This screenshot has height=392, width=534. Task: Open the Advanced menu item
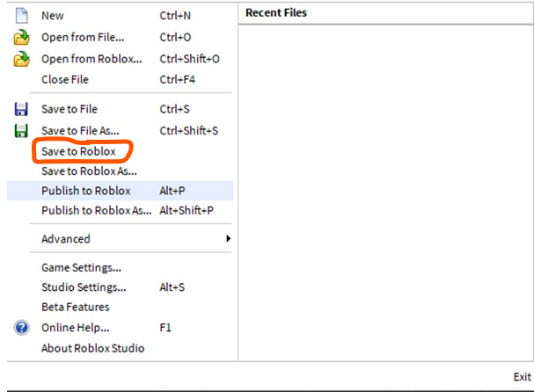[66, 239]
